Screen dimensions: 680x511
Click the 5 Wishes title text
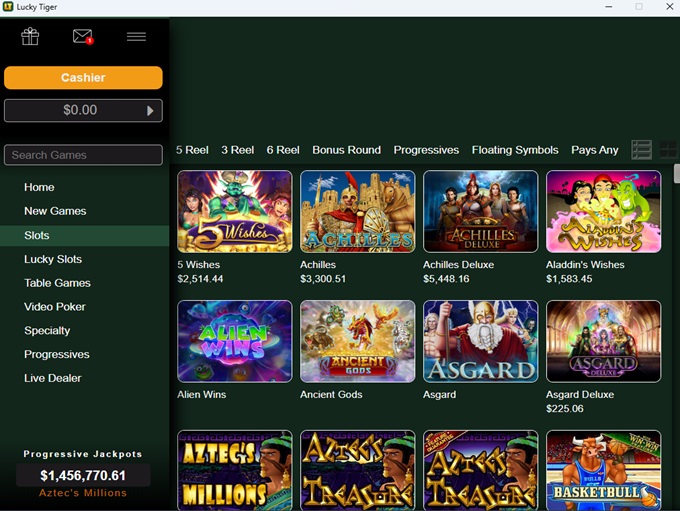tap(199, 265)
